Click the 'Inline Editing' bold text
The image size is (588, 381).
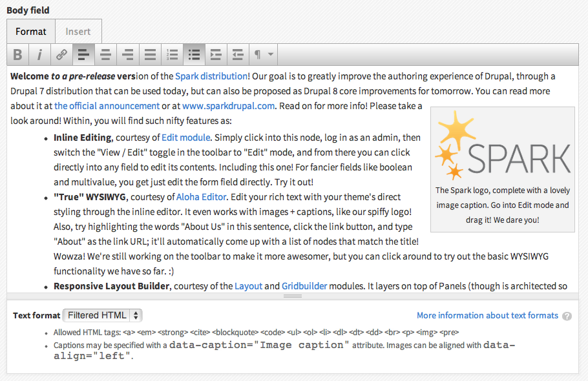click(x=83, y=138)
